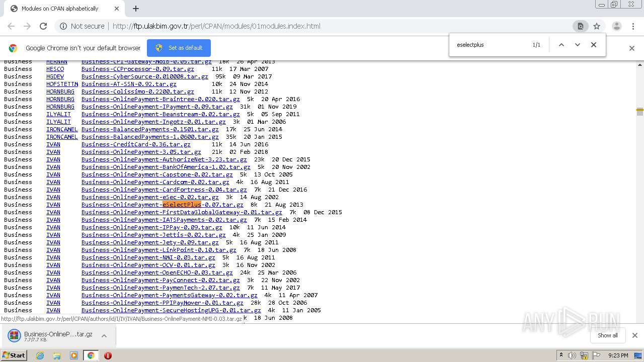
Task: Click the red stop-sign taskbar icon
Action: pyautogui.click(x=108, y=355)
